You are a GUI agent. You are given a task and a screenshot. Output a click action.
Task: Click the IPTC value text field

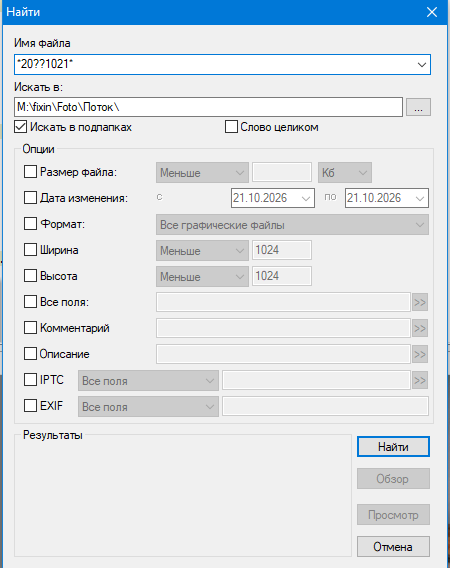[316, 380]
